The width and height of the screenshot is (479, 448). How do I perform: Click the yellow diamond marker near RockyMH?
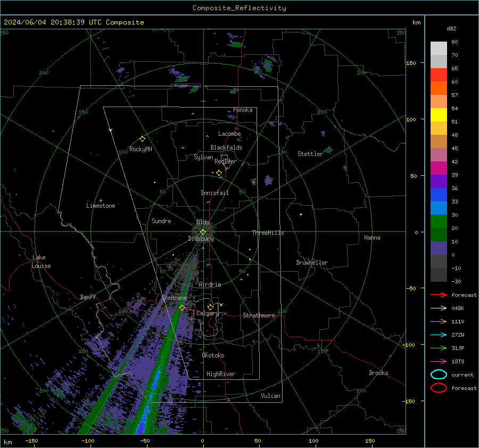(142, 139)
